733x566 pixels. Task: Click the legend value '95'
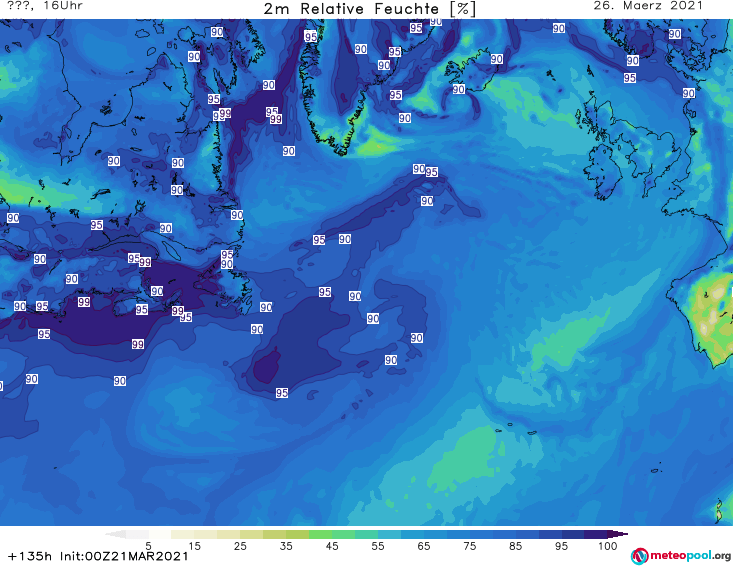click(561, 545)
